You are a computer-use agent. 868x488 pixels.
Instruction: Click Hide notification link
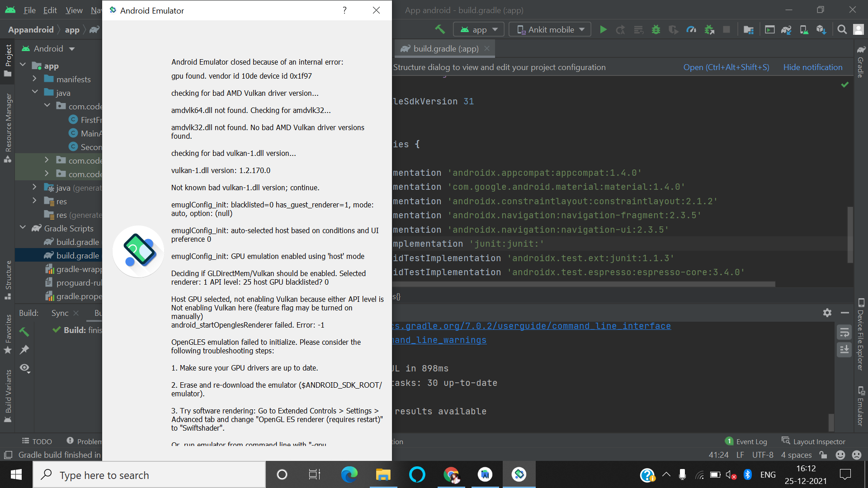point(812,67)
